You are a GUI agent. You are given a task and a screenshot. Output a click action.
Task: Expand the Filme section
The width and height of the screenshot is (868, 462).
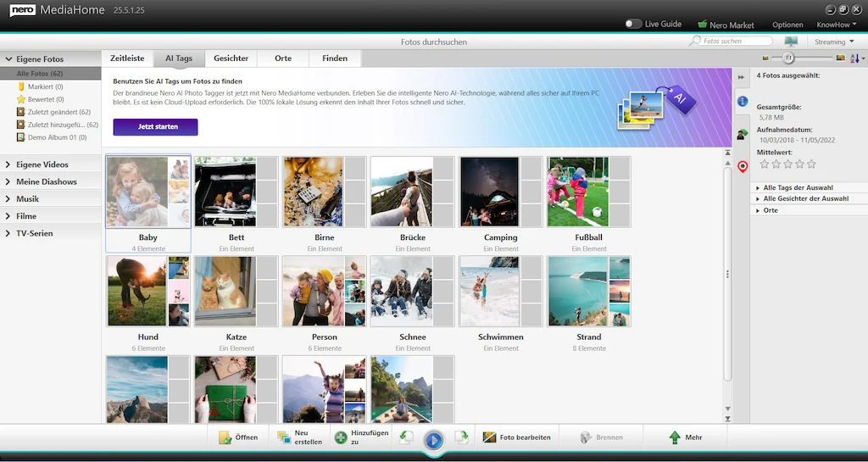coord(8,216)
